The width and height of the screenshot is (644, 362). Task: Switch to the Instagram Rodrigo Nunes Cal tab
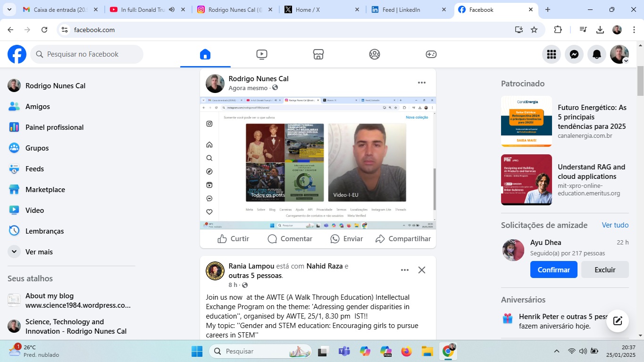235,9
